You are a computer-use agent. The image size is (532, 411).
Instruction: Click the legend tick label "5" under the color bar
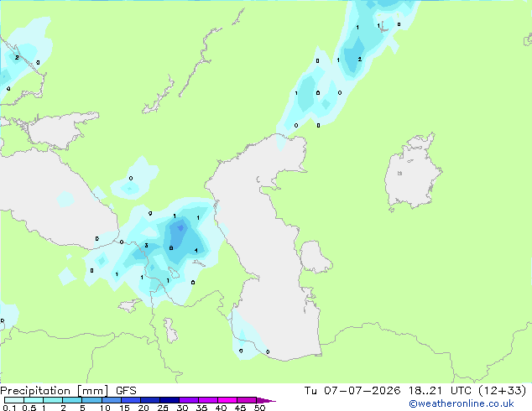[x=82, y=408]
